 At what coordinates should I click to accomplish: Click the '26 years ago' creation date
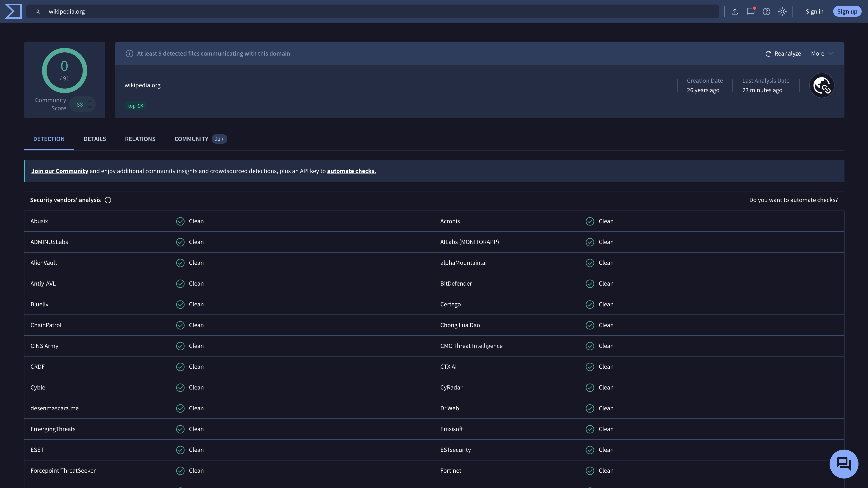[x=703, y=90]
